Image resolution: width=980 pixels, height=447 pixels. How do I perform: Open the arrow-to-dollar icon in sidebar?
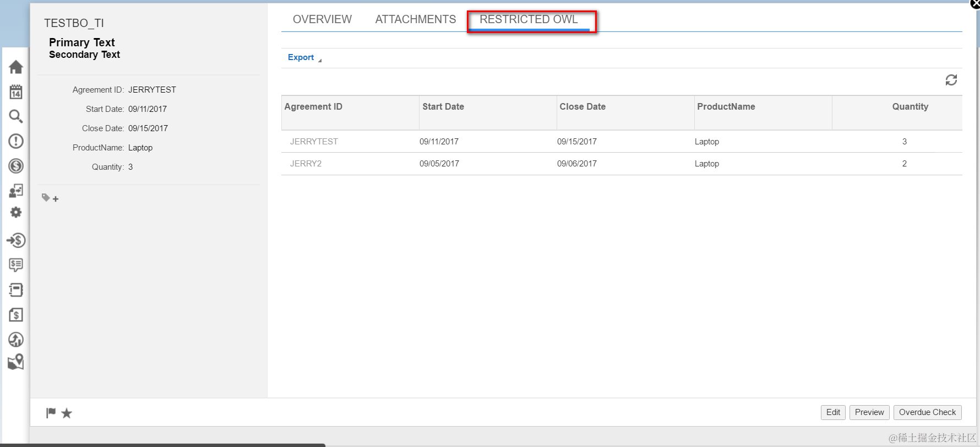(x=16, y=240)
